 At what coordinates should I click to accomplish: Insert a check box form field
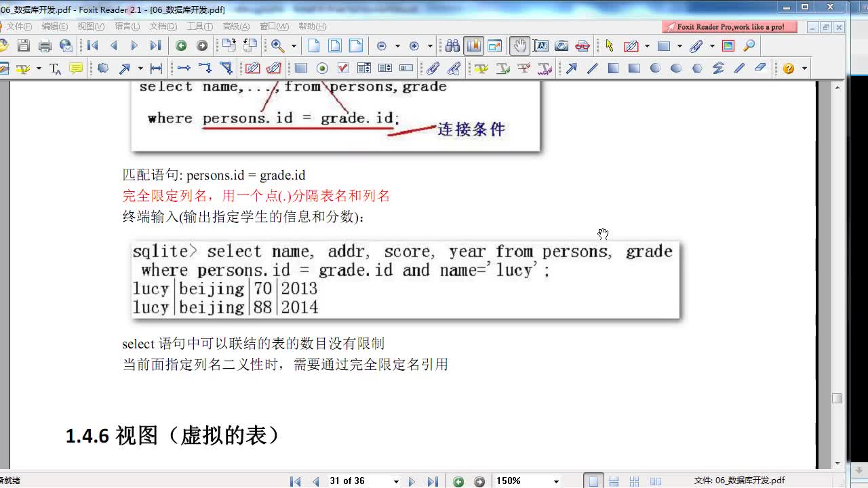[343, 68]
